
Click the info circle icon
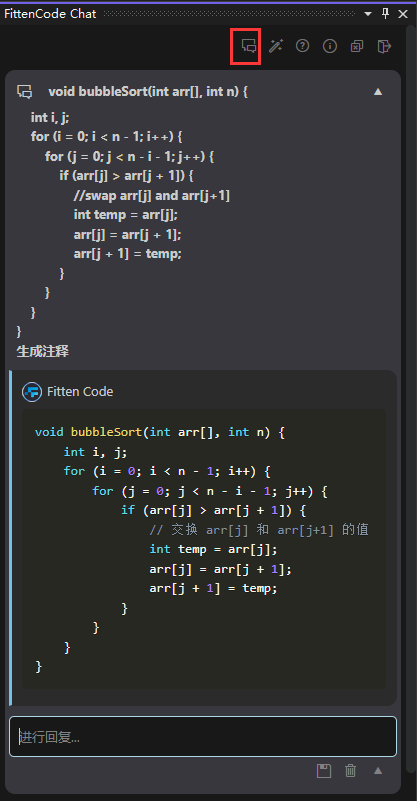[330, 46]
